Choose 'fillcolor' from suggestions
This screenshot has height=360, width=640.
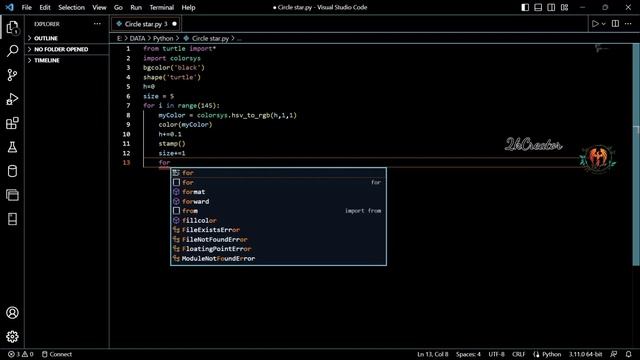pyautogui.click(x=278, y=220)
